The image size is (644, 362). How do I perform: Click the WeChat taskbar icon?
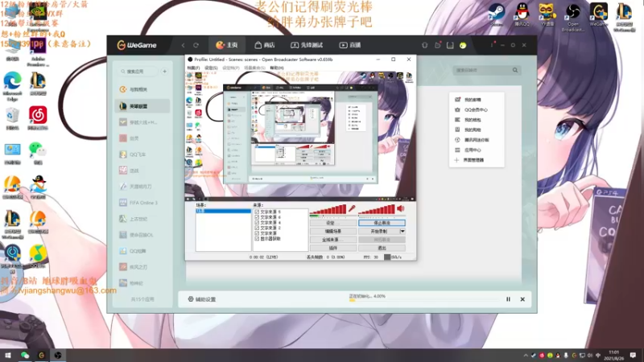point(25,355)
